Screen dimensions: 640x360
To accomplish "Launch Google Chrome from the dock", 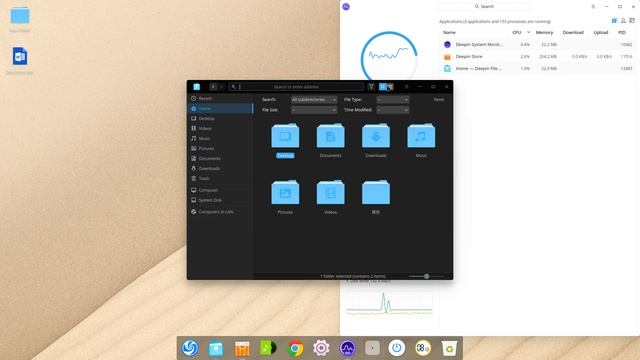I will click(295, 348).
